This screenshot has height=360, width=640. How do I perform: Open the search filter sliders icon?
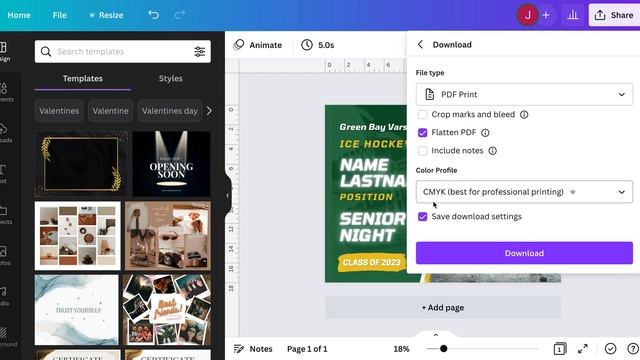pos(200,51)
